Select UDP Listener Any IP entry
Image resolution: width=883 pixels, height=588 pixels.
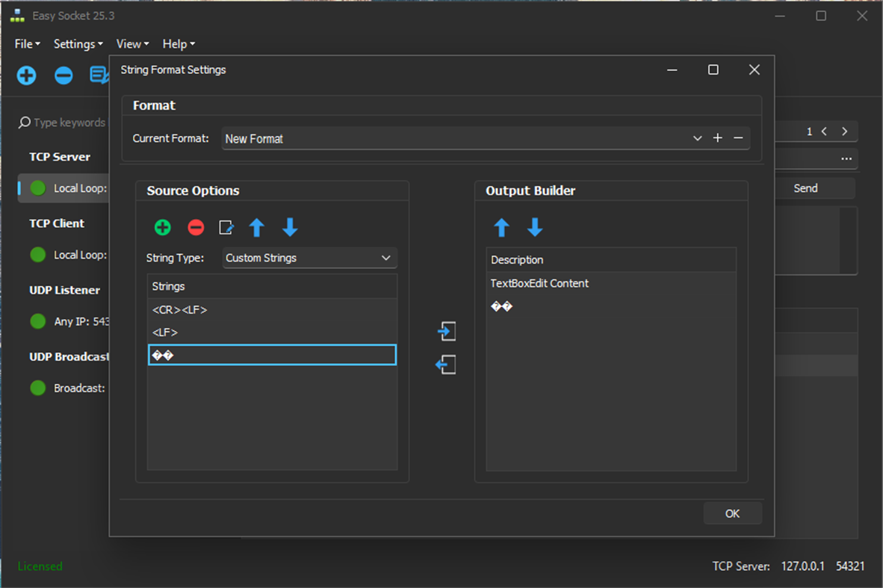click(63, 321)
